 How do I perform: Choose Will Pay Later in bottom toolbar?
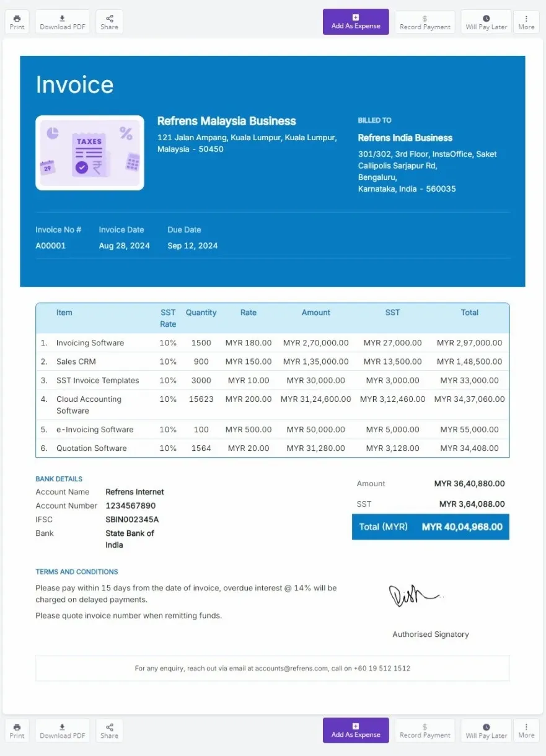(x=486, y=731)
